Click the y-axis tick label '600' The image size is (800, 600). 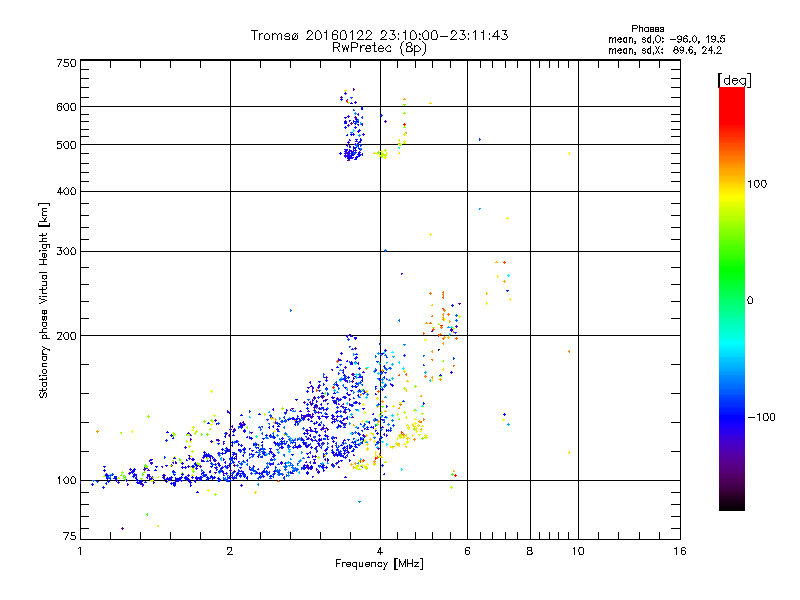pos(66,107)
